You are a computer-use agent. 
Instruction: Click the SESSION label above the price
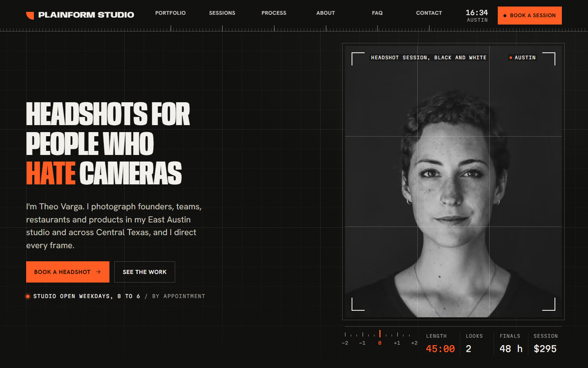point(546,336)
